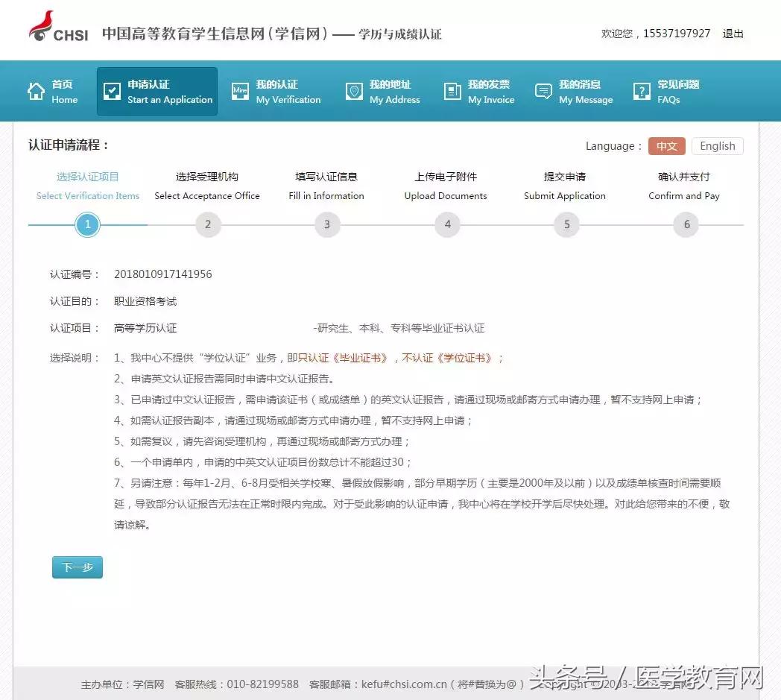The width and height of the screenshot is (781, 700).
Task: Select the 中文 language button
Action: tap(666, 145)
